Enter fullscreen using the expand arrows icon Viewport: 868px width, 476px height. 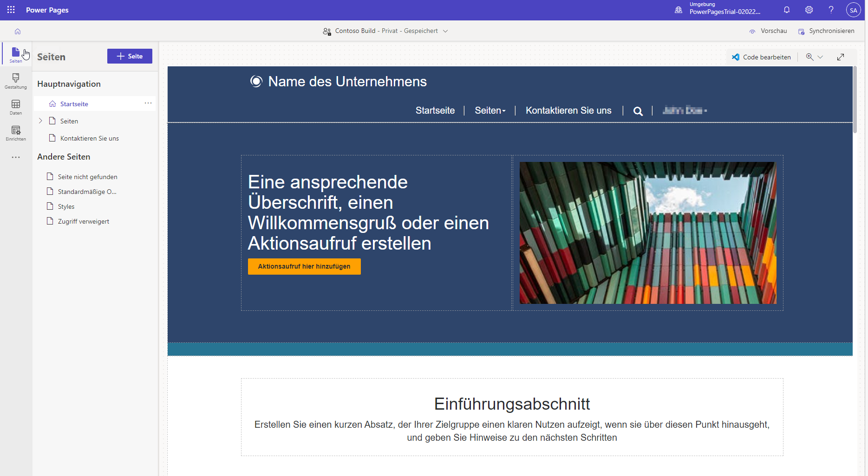coord(841,57)
